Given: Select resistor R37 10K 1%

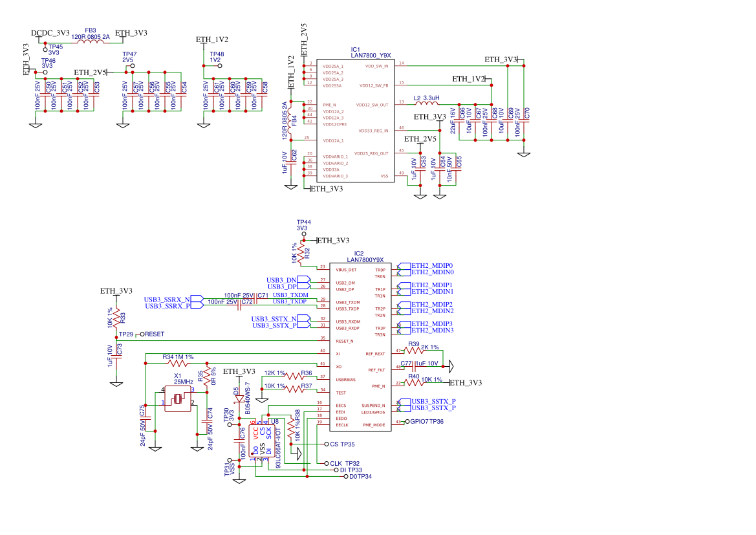Looking at the screenshot, I should pos(295,389).
